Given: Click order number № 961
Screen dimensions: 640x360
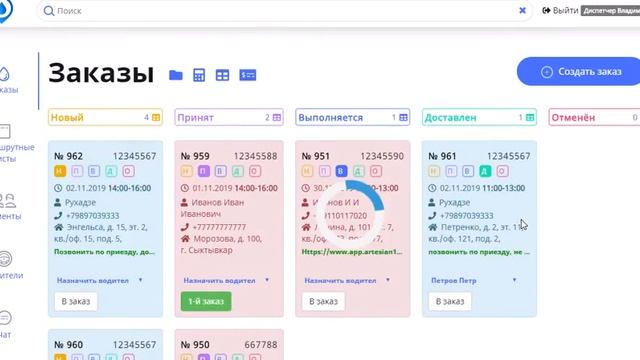Looking at the screenshot, I should 442,156.
